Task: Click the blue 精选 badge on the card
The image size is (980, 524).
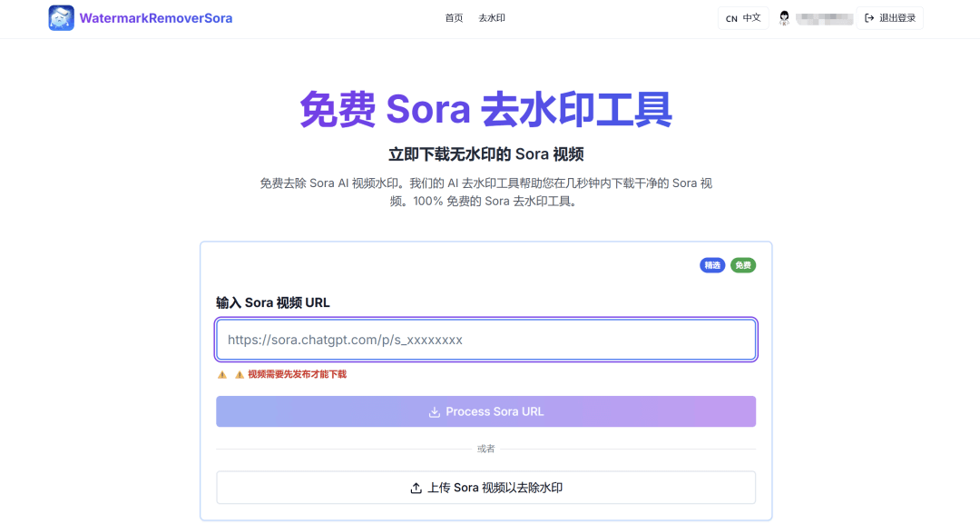Action: click(712, 265)
